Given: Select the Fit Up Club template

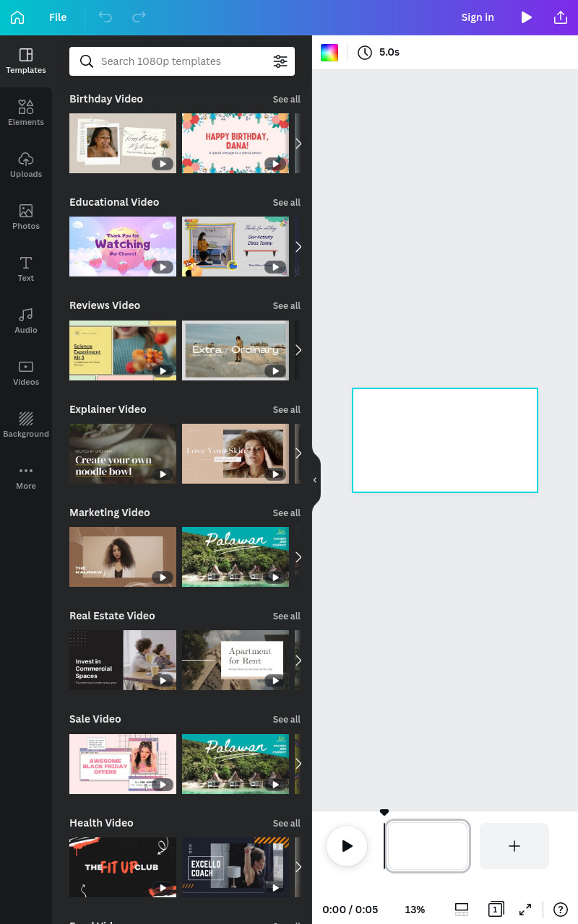Looking at the screenshot, I should pyautogui.click(x=123, y=867).
